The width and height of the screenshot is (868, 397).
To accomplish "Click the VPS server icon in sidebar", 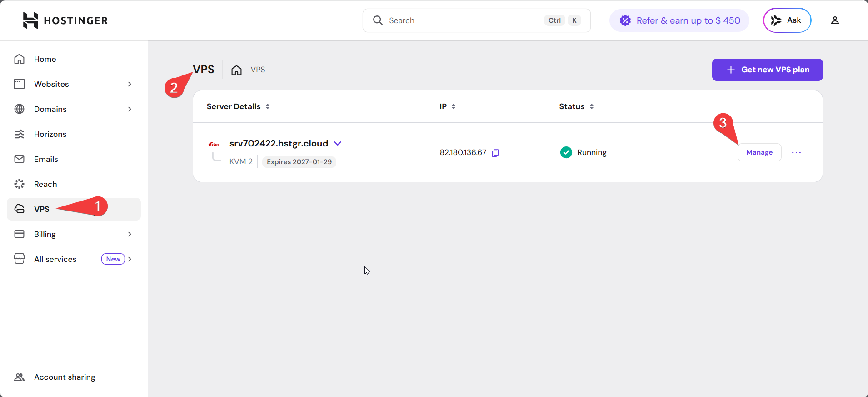I will coord(19,209).
